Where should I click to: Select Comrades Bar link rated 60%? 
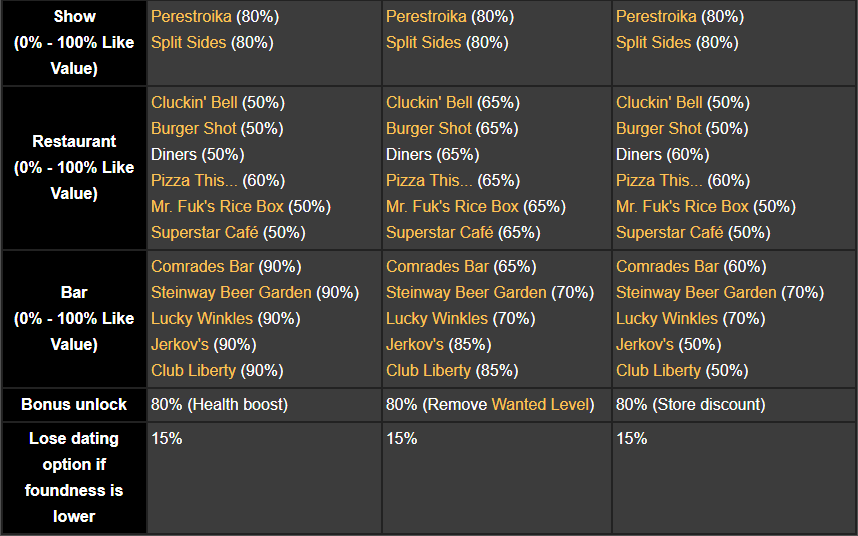[x=667, y=267]
